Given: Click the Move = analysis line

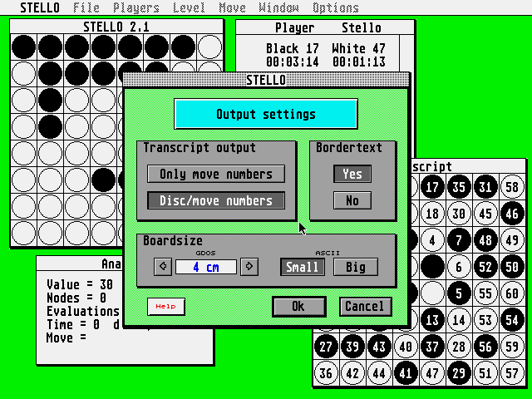Looking at the screenshot, I should pos(66,337).
